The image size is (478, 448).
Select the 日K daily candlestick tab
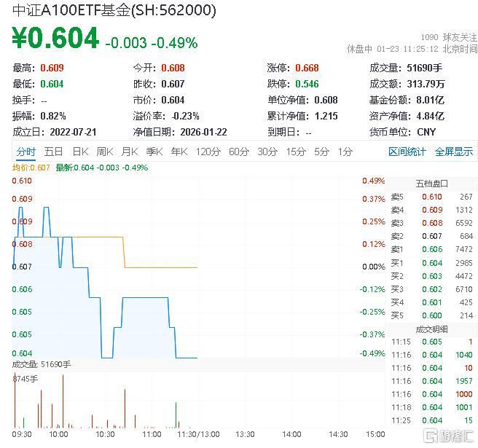80,152
